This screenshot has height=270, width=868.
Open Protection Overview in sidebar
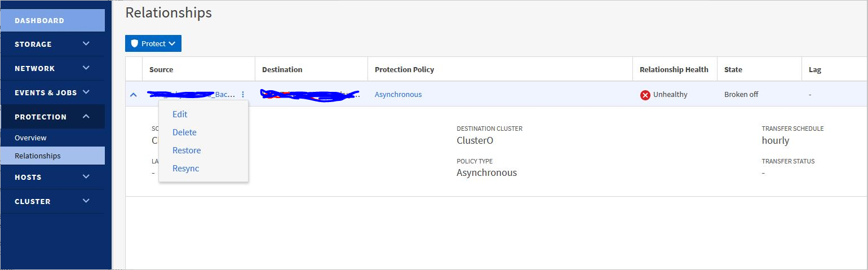pos(30,138)
